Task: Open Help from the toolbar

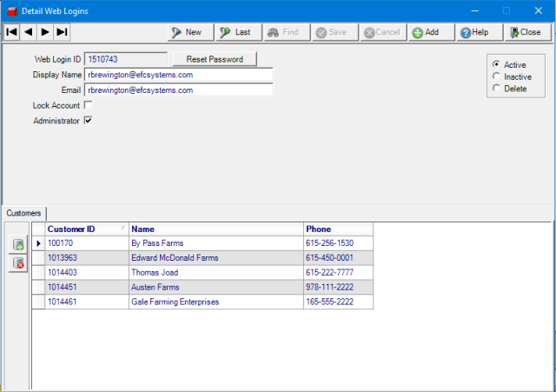Action: click(x=474, y=32)
